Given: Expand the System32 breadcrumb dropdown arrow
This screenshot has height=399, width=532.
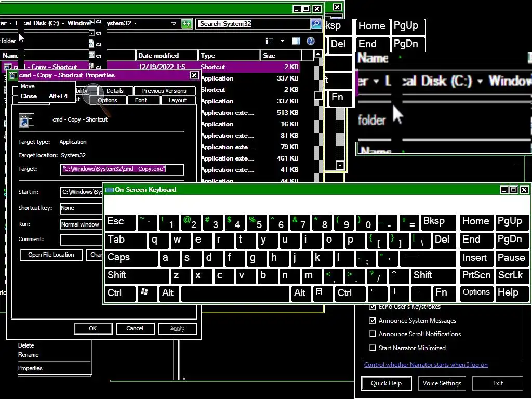Looking at the screenshot, I should coord(136,23).
